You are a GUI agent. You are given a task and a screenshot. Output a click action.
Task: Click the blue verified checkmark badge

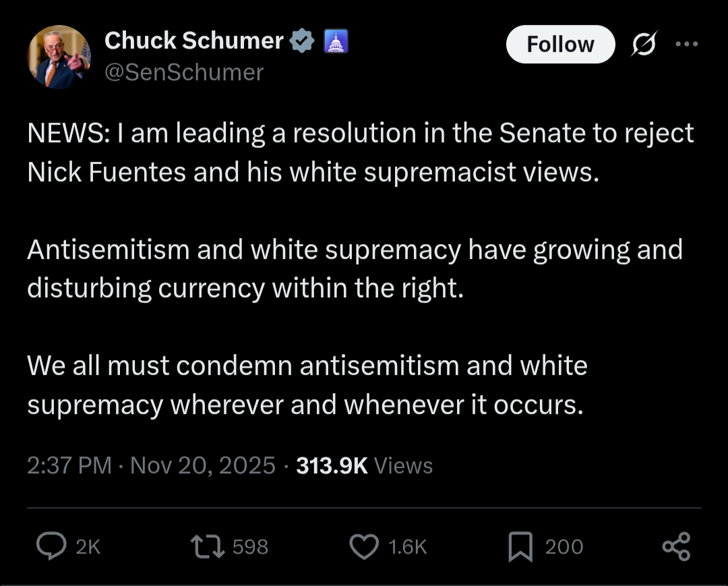coord(303,41)
